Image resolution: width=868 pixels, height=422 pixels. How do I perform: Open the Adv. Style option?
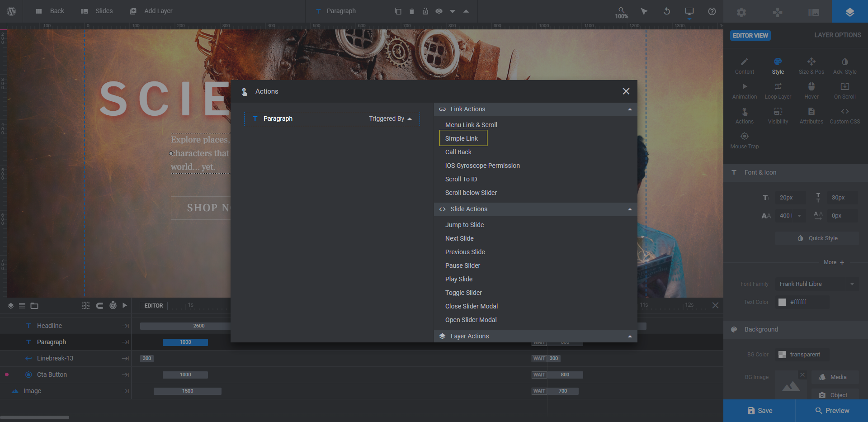pos(845,66)
